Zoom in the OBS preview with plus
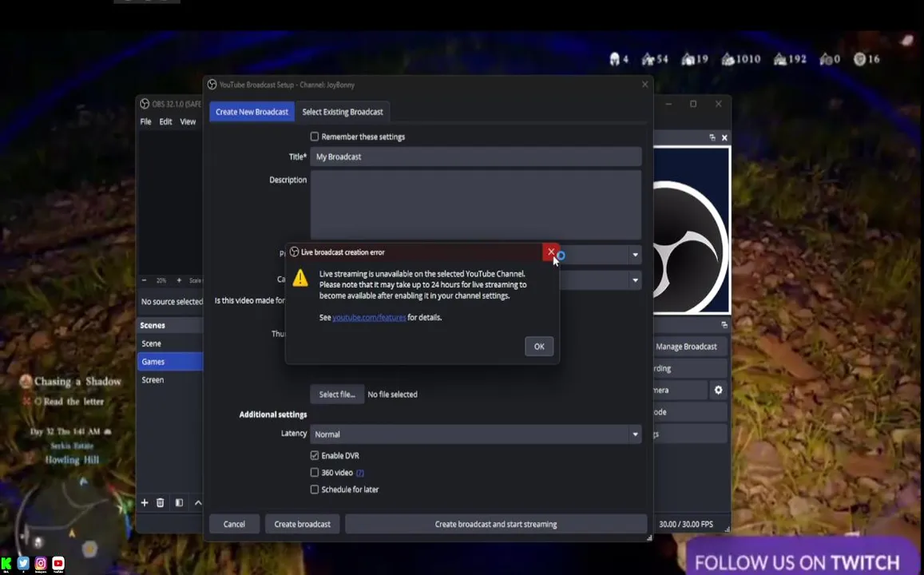This screenshot has height=575, width=924. pos(179,280)
